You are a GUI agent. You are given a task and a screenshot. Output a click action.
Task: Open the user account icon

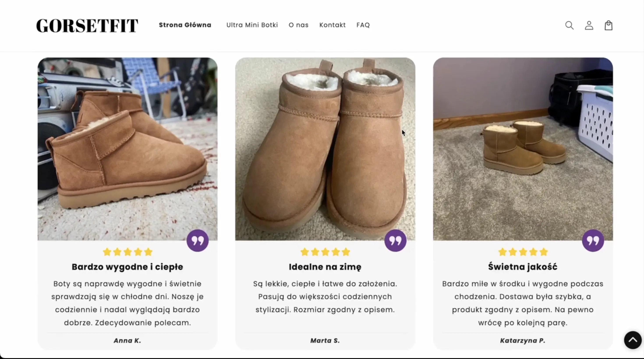point(589,25)
